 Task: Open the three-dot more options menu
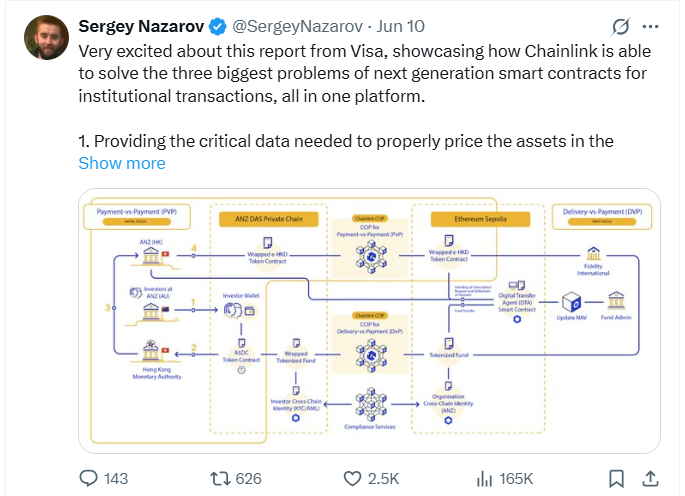(650, 27)
